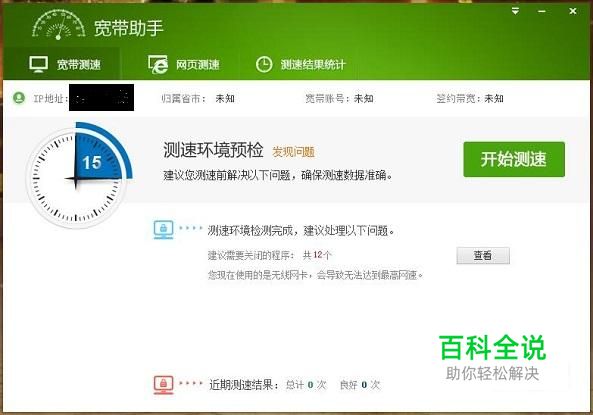Click the red locked monitor icon
This screenshot has height=415, width=593.
coord(163,385)
